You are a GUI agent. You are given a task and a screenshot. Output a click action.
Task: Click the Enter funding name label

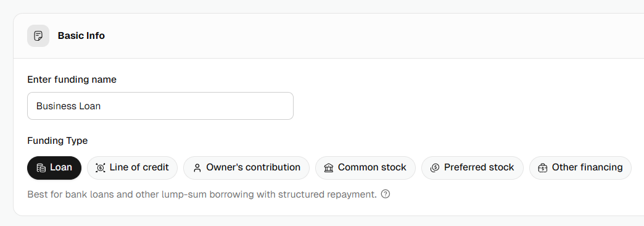72,80
